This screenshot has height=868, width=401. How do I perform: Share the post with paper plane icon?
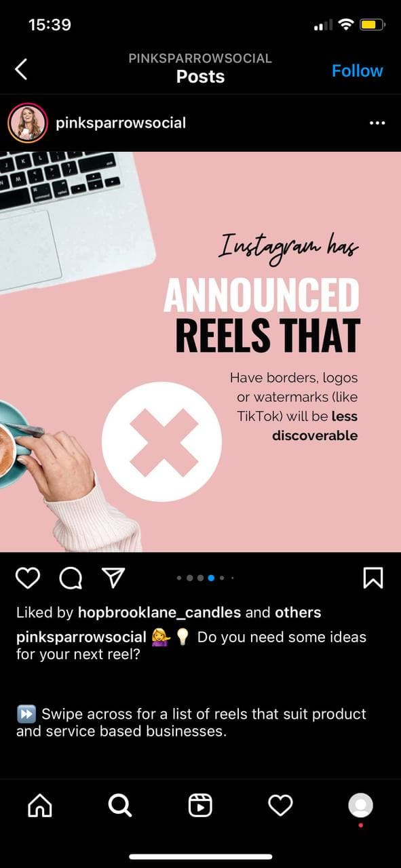113,577
